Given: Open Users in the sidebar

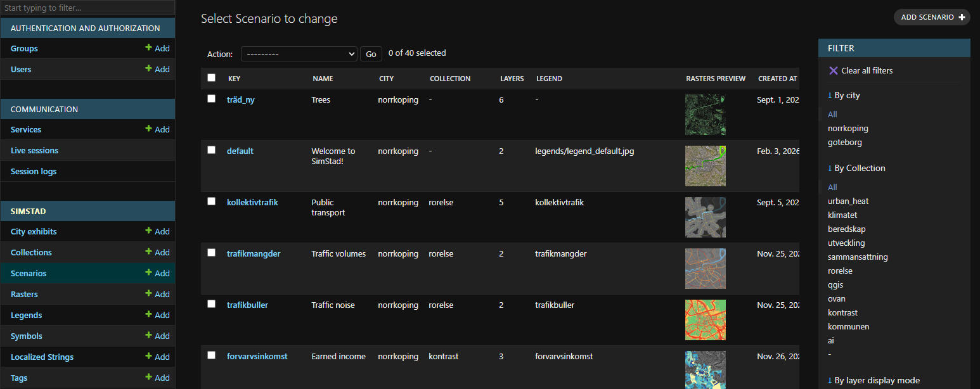Looking at the screenshot, I should 21,69.
